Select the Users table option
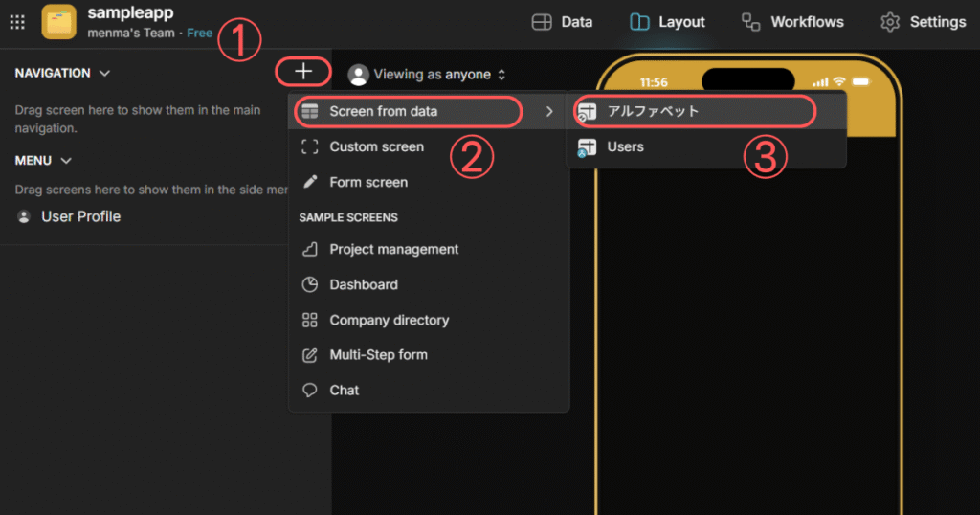The width and height of the screenshot is (980, 515). tap(706, 146)
